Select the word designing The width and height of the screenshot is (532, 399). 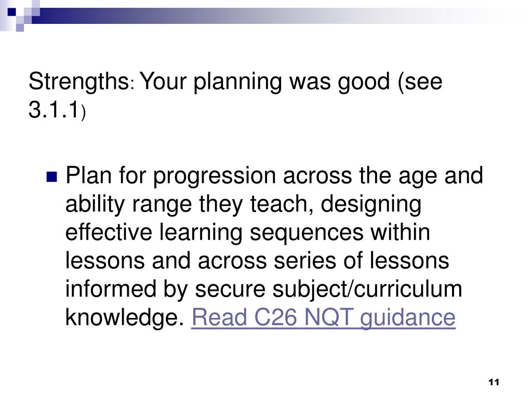point(371,205)
